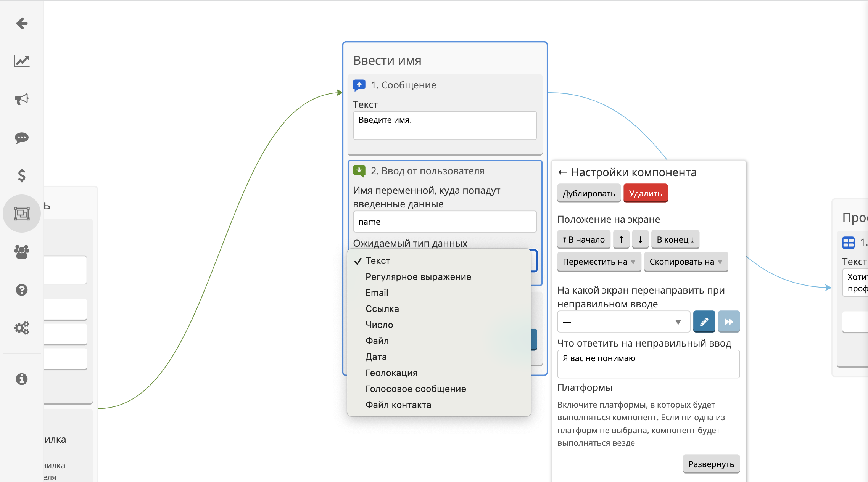Open the chat bubble dialogs icon

point(22,138)
